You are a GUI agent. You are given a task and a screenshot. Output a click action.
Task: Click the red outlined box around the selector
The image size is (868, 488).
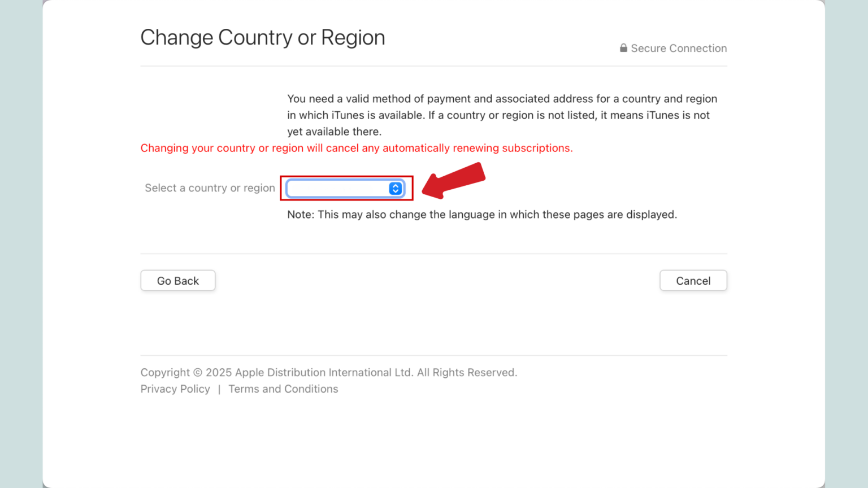coord(346,177)
